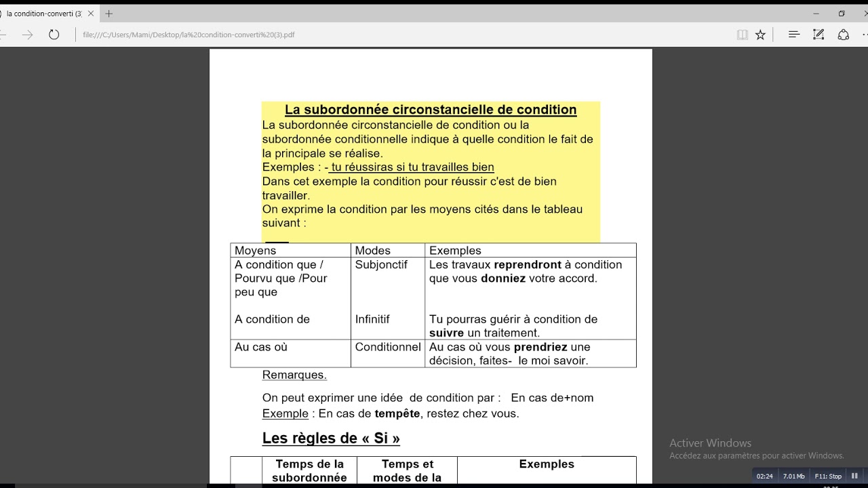Open Make a Web Note pen icon
Viewport: 868px width, 488px height.
tap(818, 35)
